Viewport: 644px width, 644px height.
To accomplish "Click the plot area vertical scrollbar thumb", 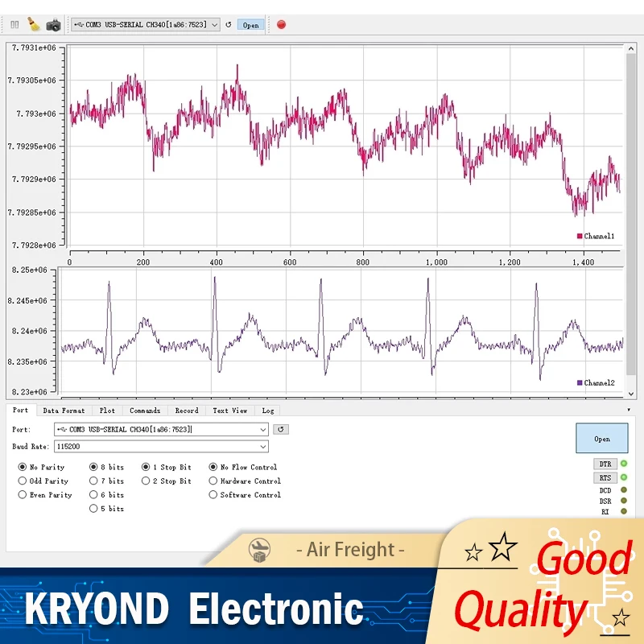I will pyautogui.click(x=631, y=213).
